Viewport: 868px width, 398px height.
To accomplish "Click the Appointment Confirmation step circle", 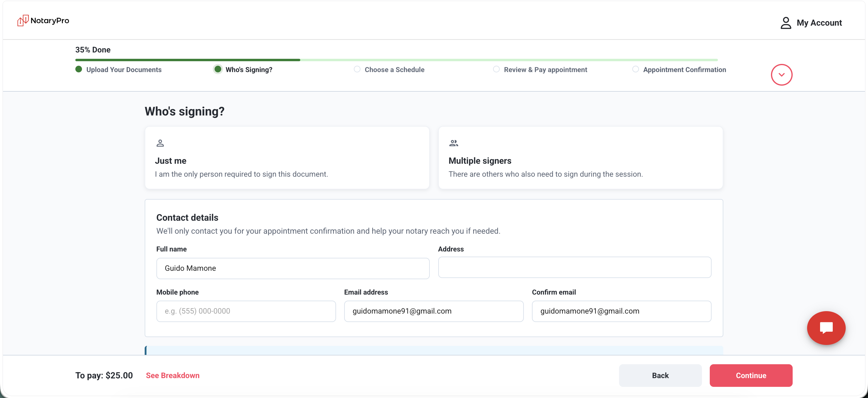I will pos(635,69).
